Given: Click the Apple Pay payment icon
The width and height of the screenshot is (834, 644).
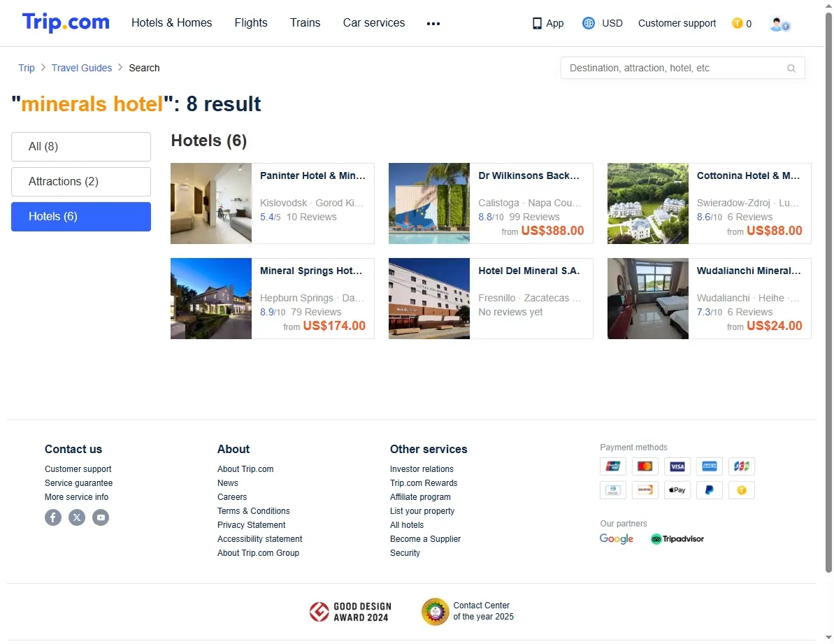Looking at the screenshot, I should pos(677,489).
